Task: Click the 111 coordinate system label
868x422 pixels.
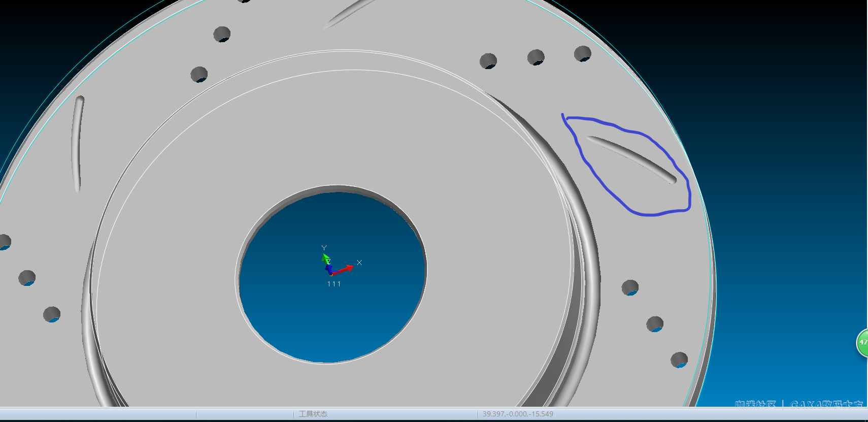Action: [x=334, y=284]
